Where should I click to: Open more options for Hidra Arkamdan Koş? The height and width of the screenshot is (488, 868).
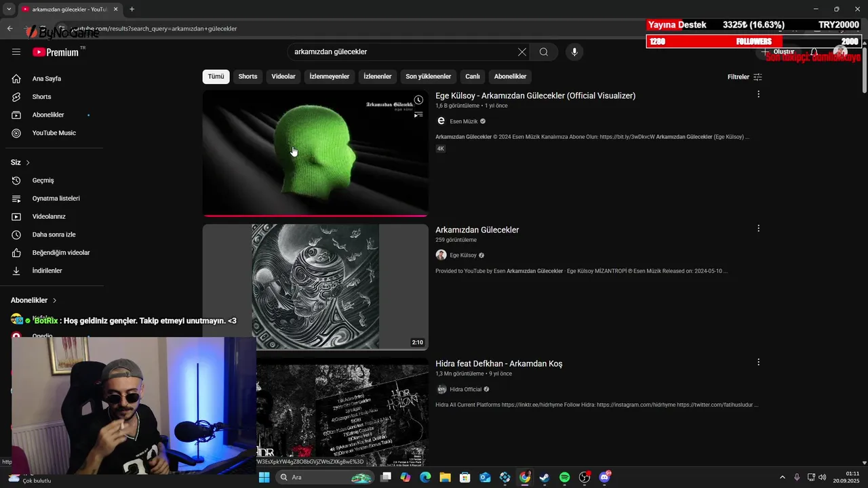coord(758,362)
